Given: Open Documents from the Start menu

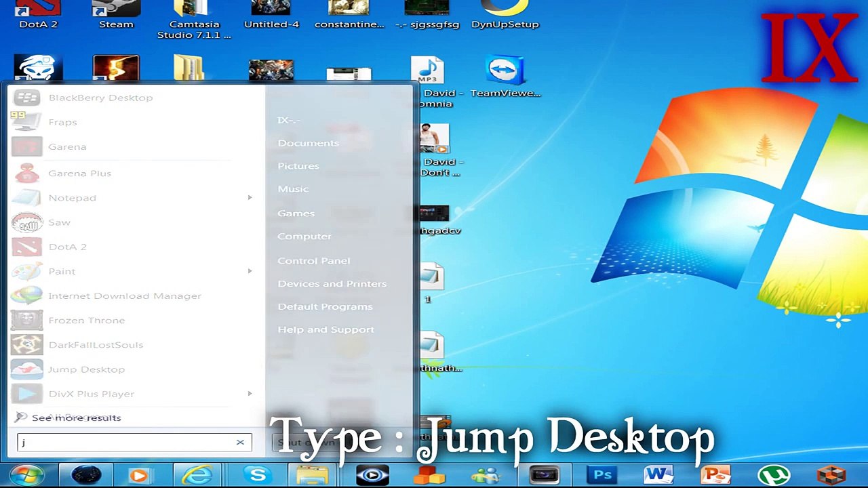Looking at the screenshot, I should coord(308,143).
